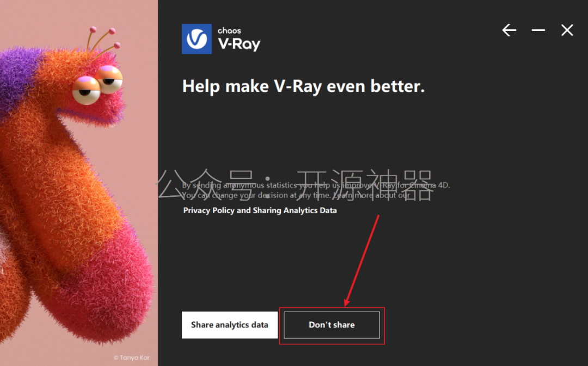Click the creature's pink-tipped antennae
This screenshot has width=588, height=366.
pyautogui.click(x=103, y=41)
